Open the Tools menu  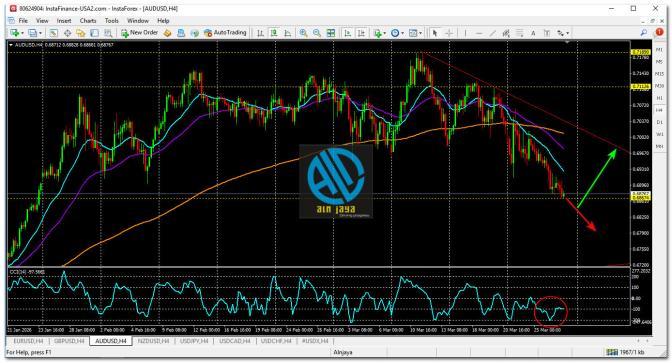[x=112, y=21]
